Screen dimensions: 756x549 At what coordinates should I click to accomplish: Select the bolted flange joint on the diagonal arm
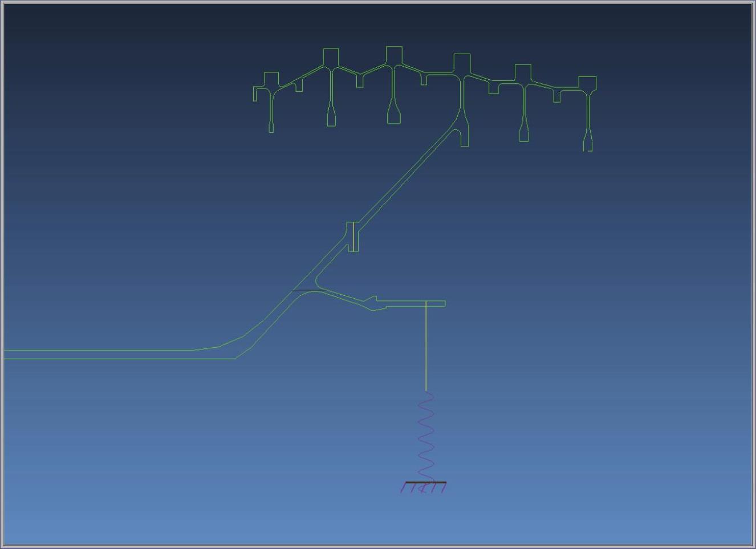(x=353, y=236)
